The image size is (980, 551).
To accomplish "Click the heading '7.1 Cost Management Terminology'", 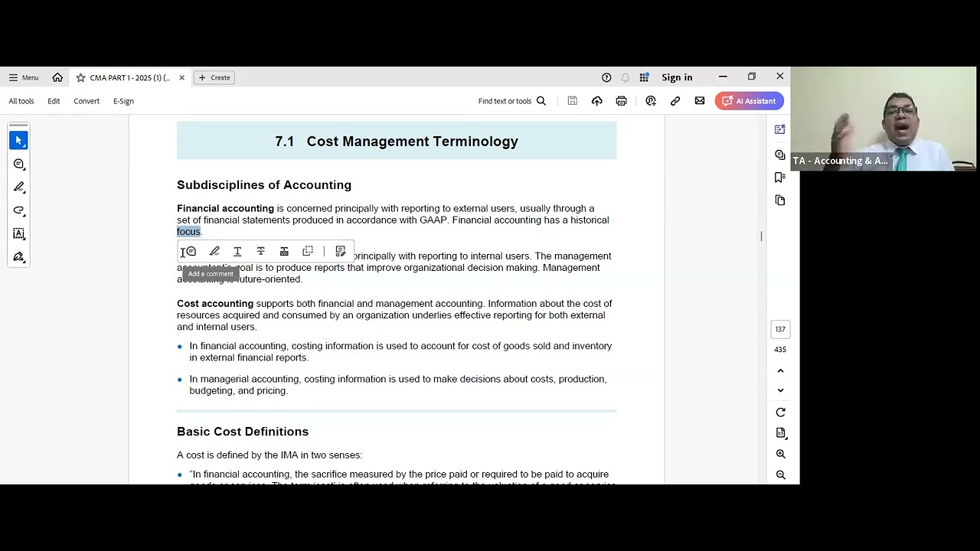I will (397, 142).
